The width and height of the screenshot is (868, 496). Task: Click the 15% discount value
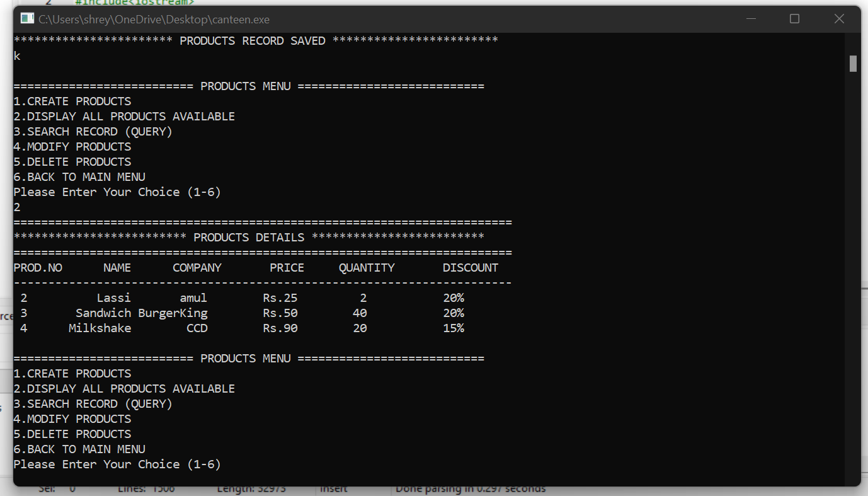[454, 328]
